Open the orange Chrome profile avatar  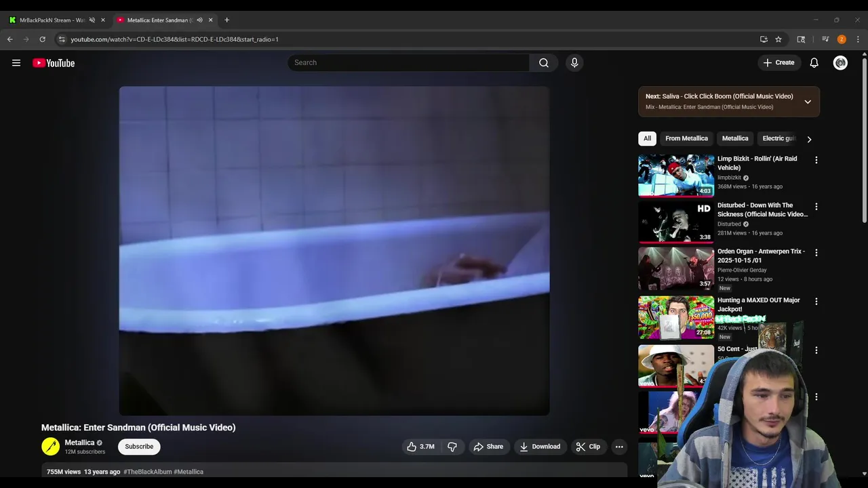click(x=842, y=39)
